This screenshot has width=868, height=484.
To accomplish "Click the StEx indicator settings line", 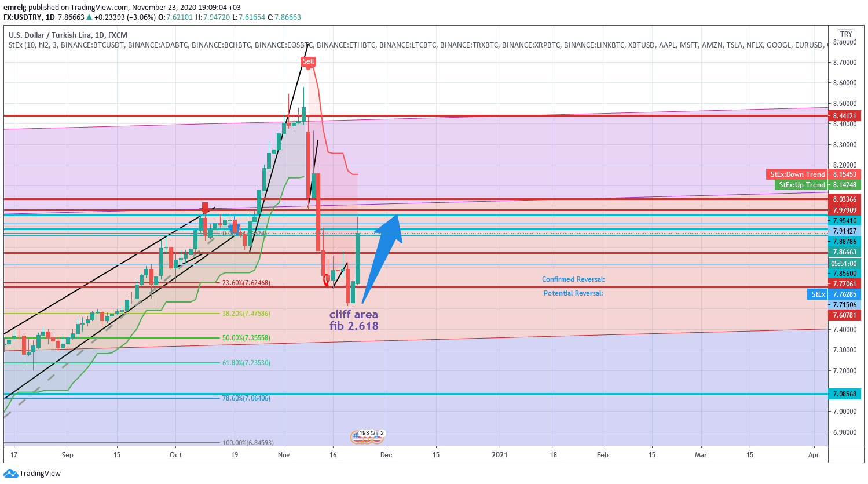I will click(419, 45).
